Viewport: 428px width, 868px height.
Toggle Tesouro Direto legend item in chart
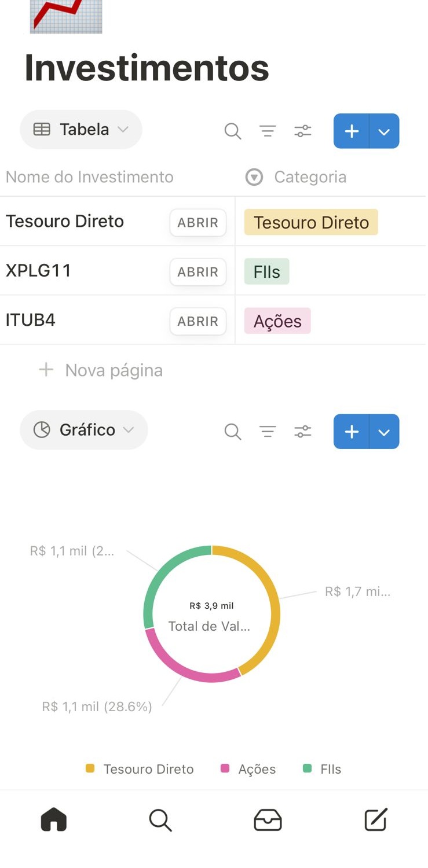140,769
